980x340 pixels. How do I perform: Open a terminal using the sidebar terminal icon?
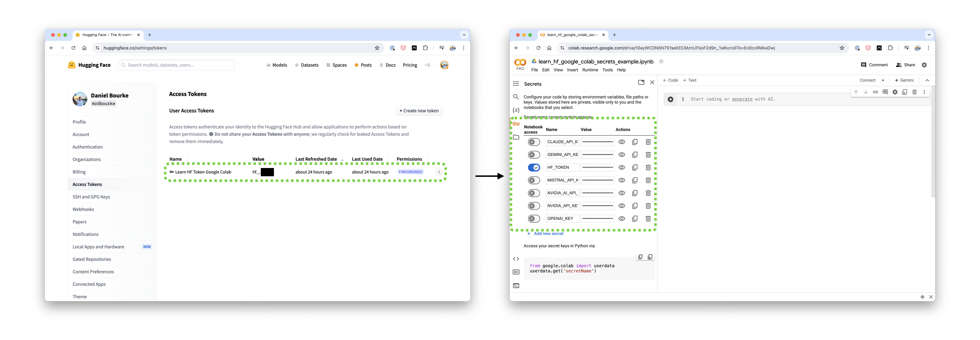(x=516, y=286)
